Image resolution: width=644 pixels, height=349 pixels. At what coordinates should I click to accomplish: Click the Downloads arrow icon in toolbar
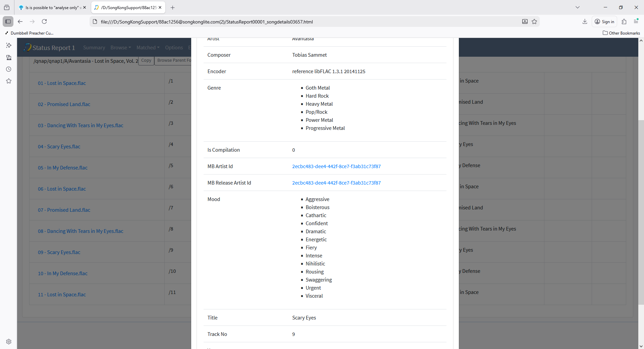tap(585, 21)
